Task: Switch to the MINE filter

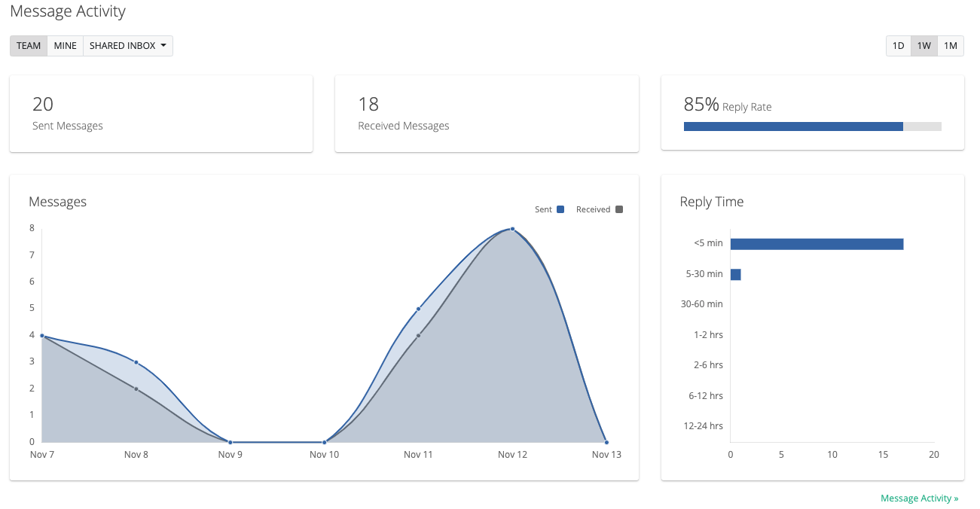Action: click(x=66, y=46)
